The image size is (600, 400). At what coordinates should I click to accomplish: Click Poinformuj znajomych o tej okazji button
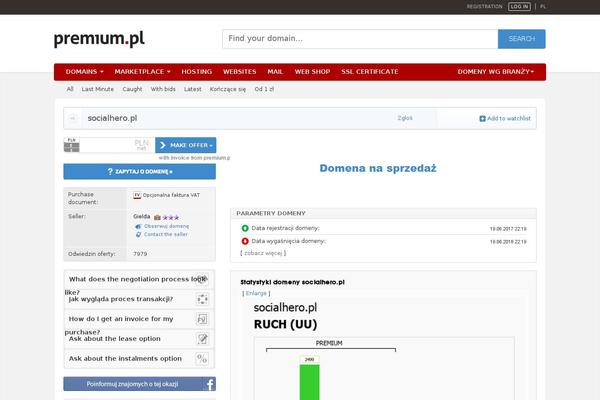point(140,384)
